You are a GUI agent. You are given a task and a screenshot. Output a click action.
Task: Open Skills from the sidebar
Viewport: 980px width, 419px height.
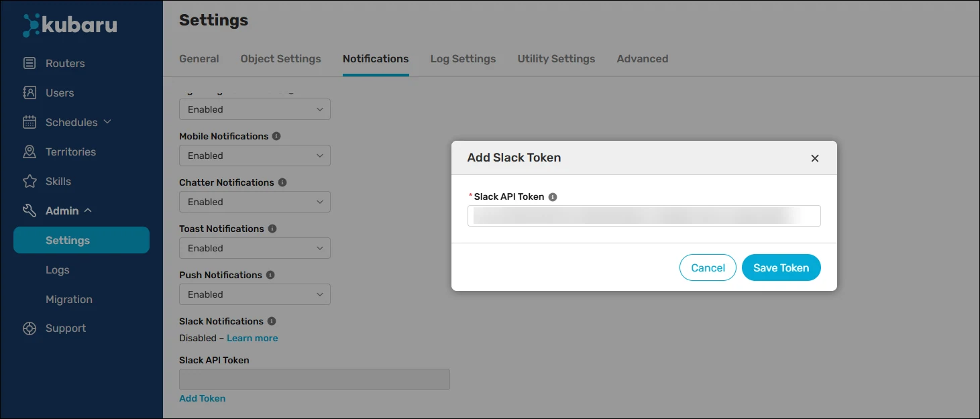(58, 181)
